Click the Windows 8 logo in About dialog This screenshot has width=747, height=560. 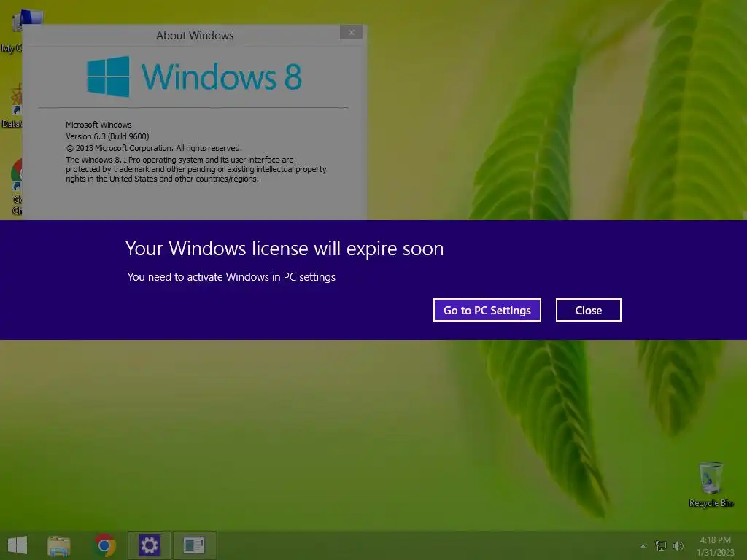coord(194,77)
